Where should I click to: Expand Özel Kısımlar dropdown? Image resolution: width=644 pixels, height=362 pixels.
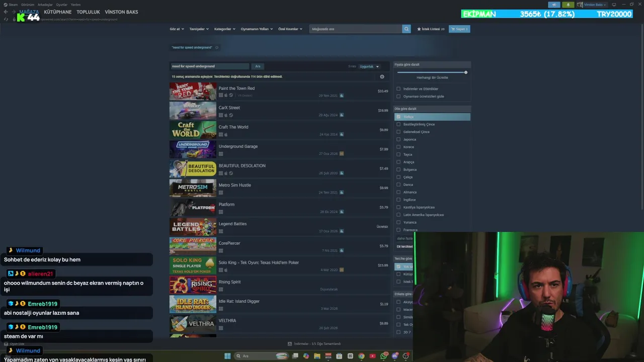click(x=290, y=29)
